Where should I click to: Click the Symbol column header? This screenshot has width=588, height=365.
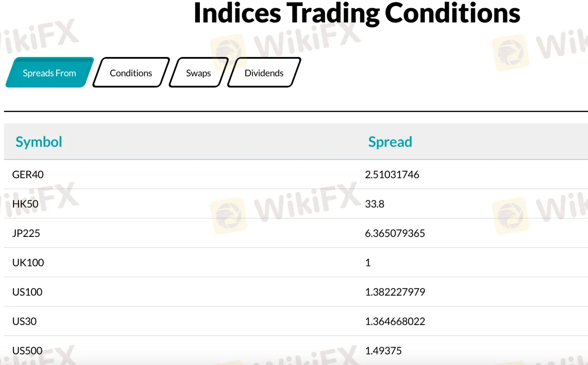pos(39,141)
